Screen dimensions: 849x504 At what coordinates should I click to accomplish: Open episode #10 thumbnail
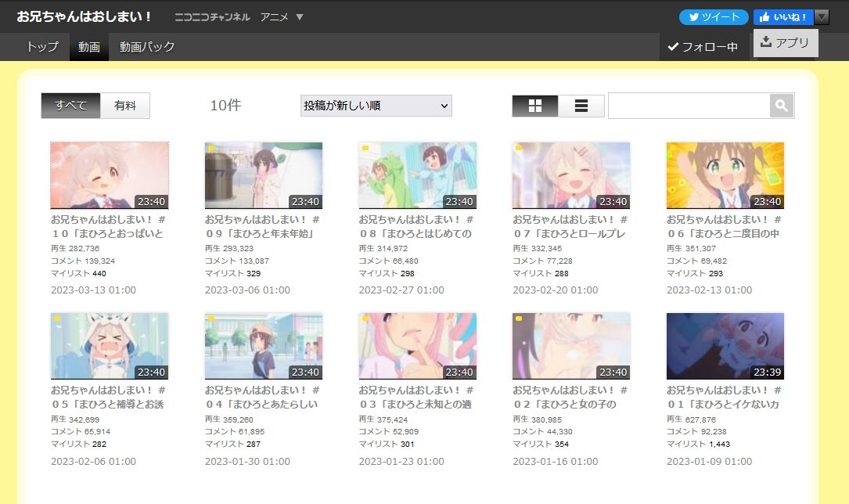(110, 175)
